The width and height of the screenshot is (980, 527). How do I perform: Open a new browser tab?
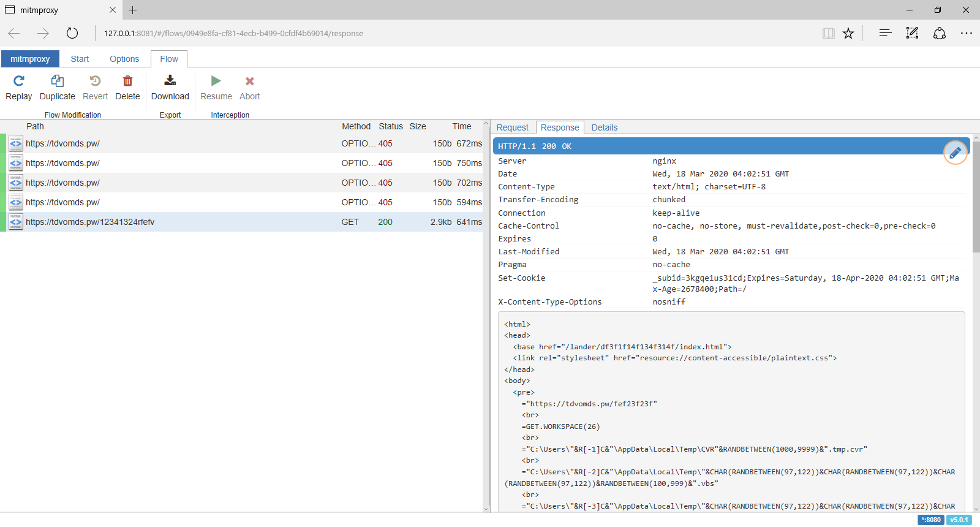click(133, 10)
